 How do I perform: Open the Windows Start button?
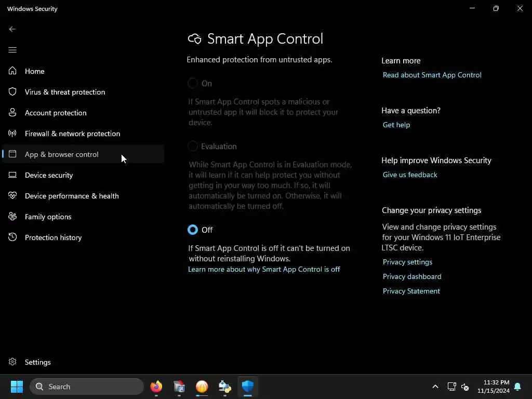[x=17, y=387]
